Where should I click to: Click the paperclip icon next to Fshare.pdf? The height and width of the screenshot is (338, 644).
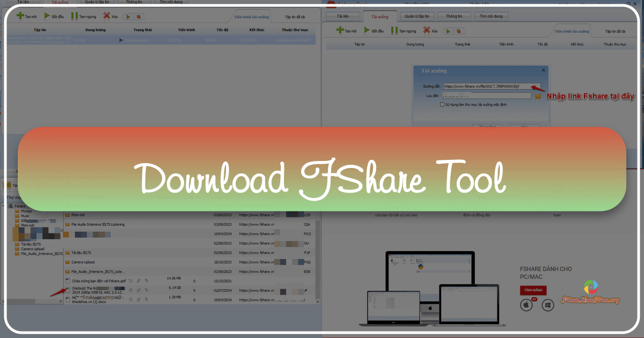138,281
